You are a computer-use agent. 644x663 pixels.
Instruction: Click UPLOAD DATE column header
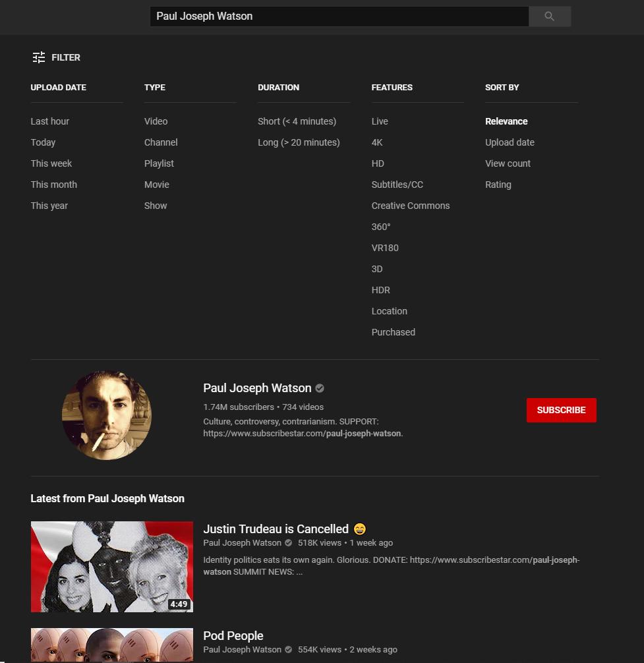pos(59,88)
